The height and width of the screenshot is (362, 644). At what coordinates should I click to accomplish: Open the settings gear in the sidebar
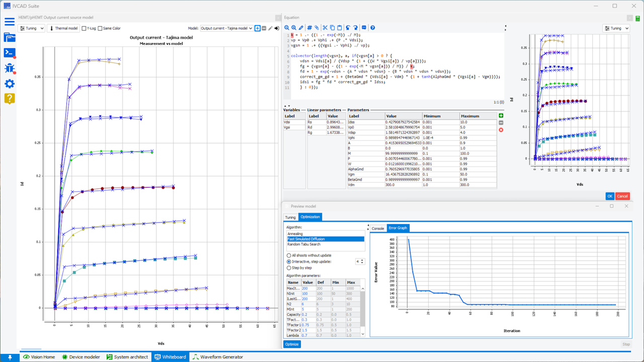pos(9,83)
